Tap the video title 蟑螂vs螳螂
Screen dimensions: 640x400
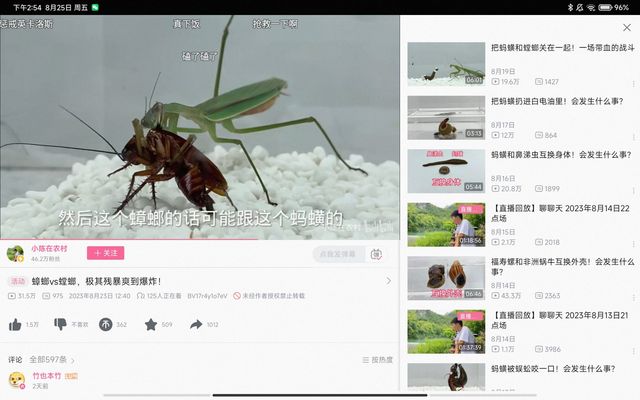[96, 281]
